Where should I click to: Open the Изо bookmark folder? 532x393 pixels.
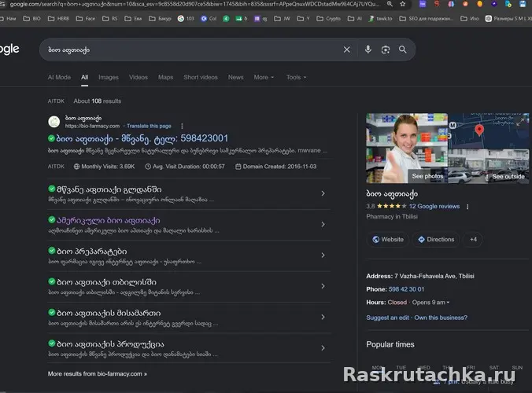[470, 19]
